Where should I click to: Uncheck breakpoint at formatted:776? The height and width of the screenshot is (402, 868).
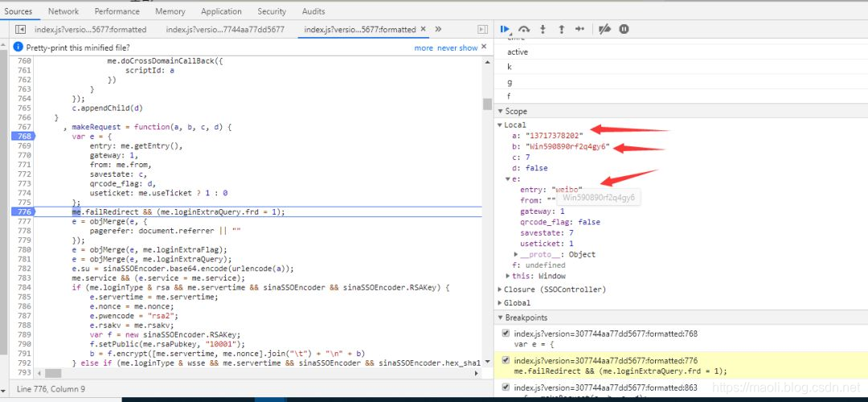[x=505, y=360]
